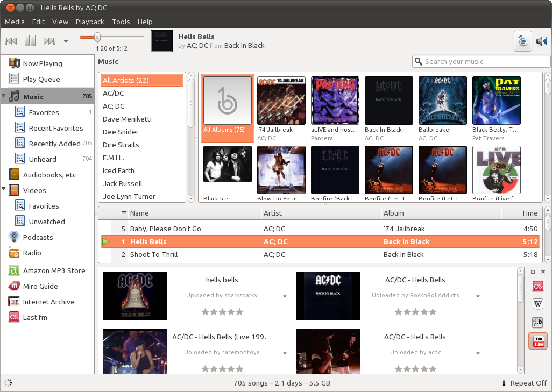Open the Recently Added playlist
This screenshot has width=552, height=392.
pos(47,144)
